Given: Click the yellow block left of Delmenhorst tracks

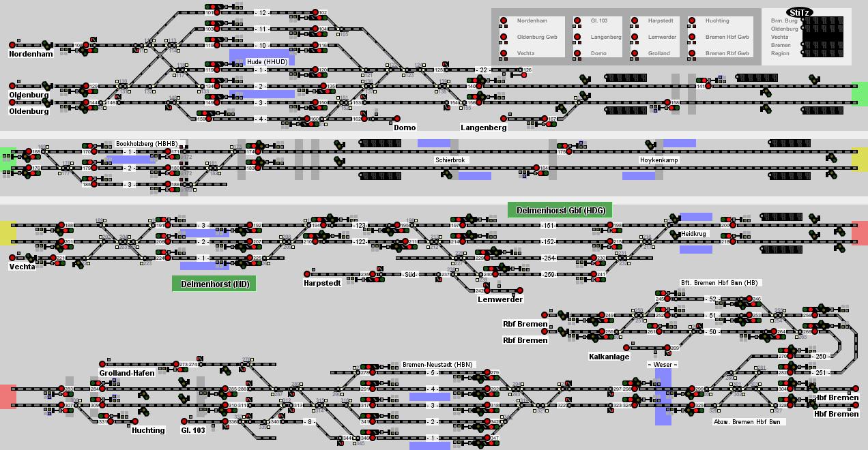Looking at the screenshot, I should (x=8, y=232).
